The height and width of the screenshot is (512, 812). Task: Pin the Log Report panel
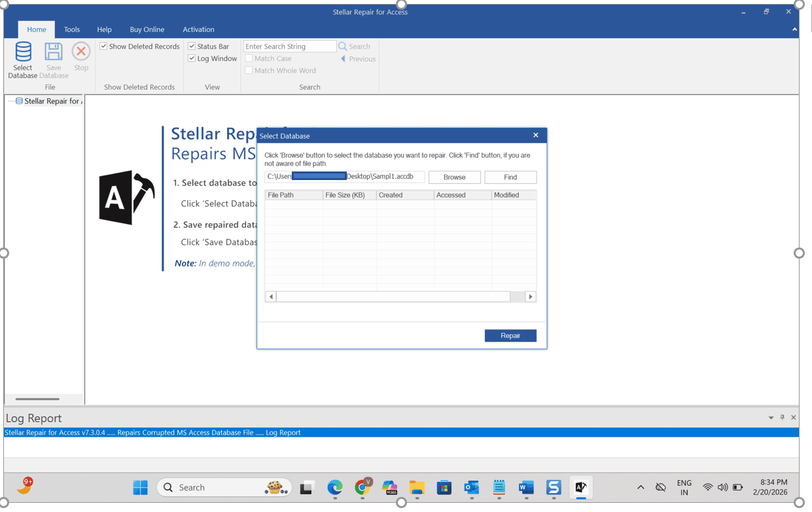tap(782, 418)
